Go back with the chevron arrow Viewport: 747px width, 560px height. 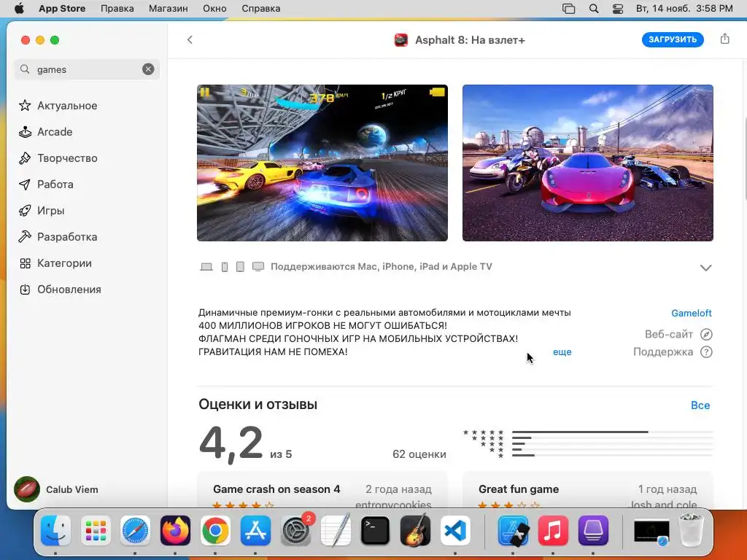click(x=190, y=39)
